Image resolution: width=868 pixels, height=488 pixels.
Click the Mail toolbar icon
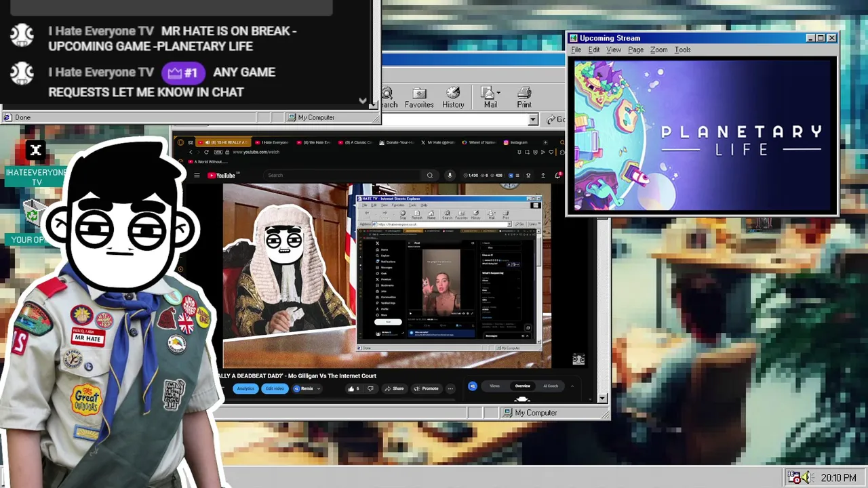(x=490, y=98)
